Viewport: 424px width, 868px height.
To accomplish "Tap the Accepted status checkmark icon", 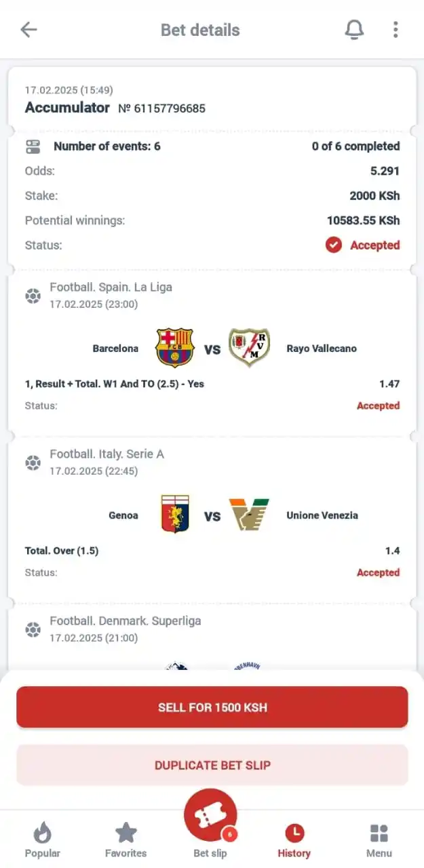I will (333, 245).
